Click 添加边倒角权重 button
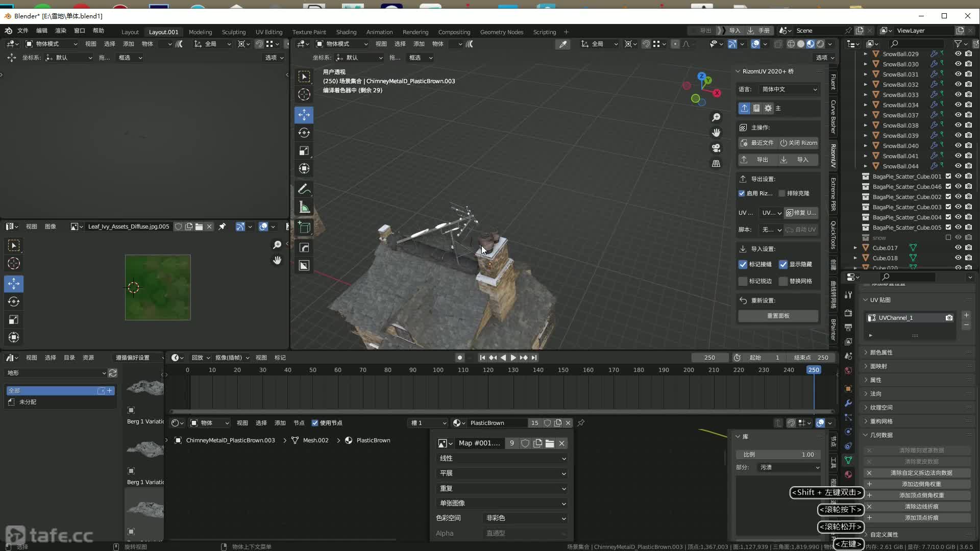The width and height of the screenshot is (980, 551). (917, 484)
